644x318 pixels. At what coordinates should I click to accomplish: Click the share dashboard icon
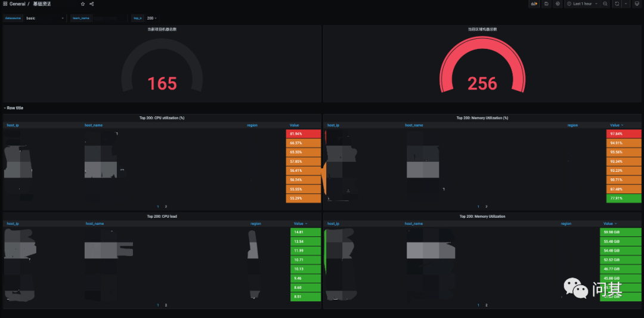click(92, 4)
